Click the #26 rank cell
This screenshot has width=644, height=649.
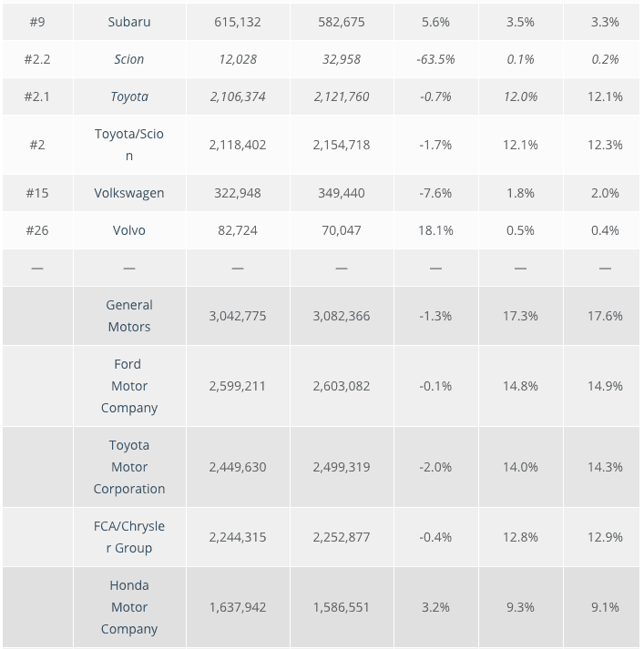(x=36, y=230)
